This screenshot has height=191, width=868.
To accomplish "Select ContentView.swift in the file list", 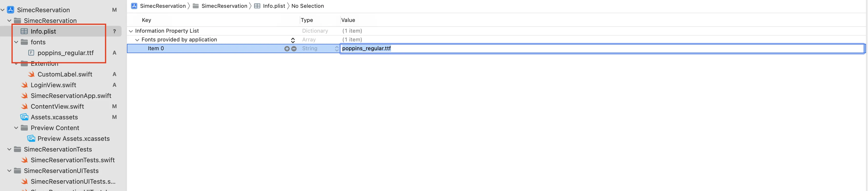I will (57, 106).
